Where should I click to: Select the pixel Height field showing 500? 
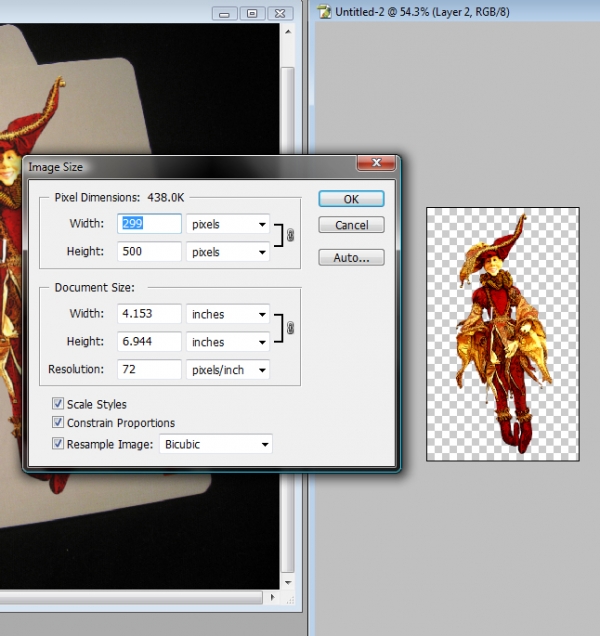click(x=149, y=251)
